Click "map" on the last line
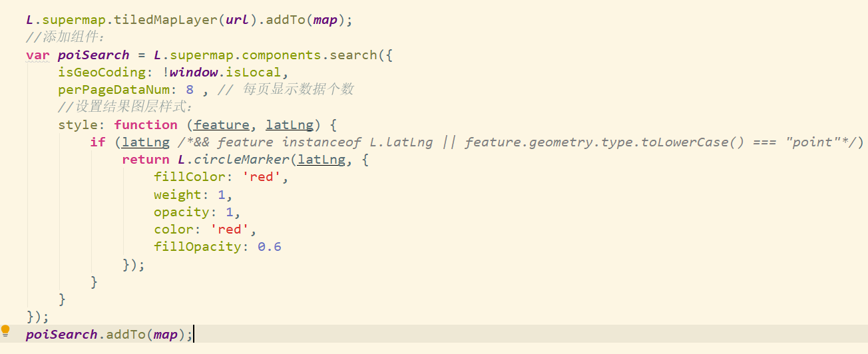This screenshot has width=868, height=354. 166,334
